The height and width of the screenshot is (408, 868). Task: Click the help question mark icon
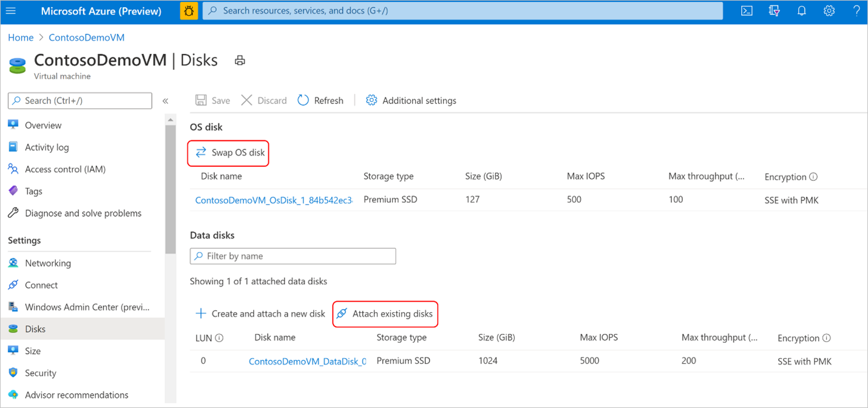(856, 11)
